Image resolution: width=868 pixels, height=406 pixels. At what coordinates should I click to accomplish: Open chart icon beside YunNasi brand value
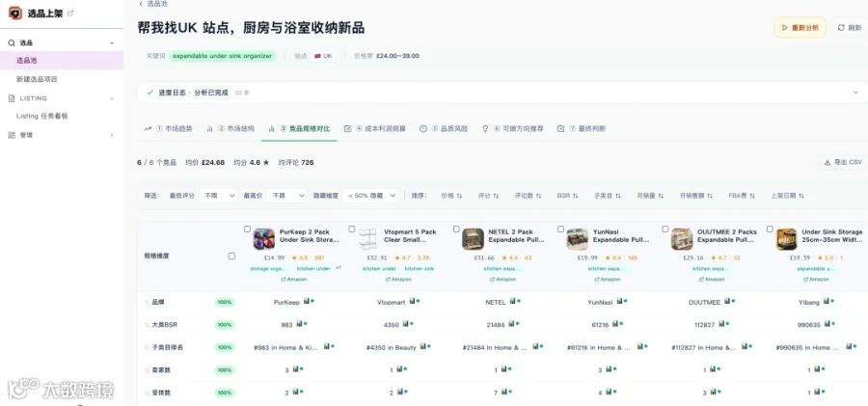click(x=619, y=301)
